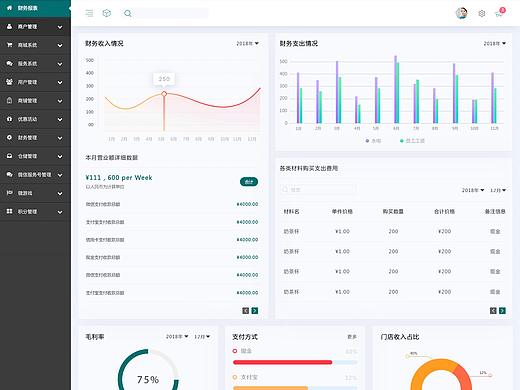This screenshot has width=520, height=390.
Task: Open 2018年 dropdown in materials expense panel
Action: point(473,190)
